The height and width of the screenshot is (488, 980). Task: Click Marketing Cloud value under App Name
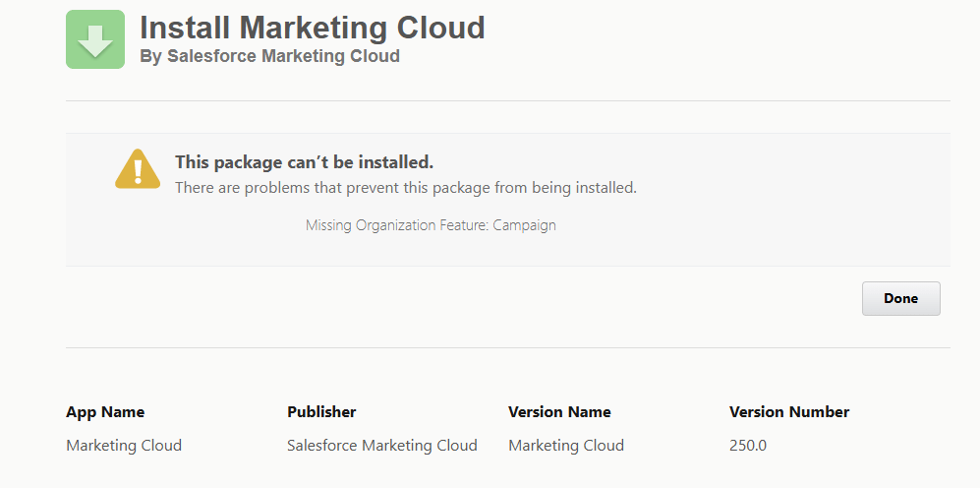point(124,445)
